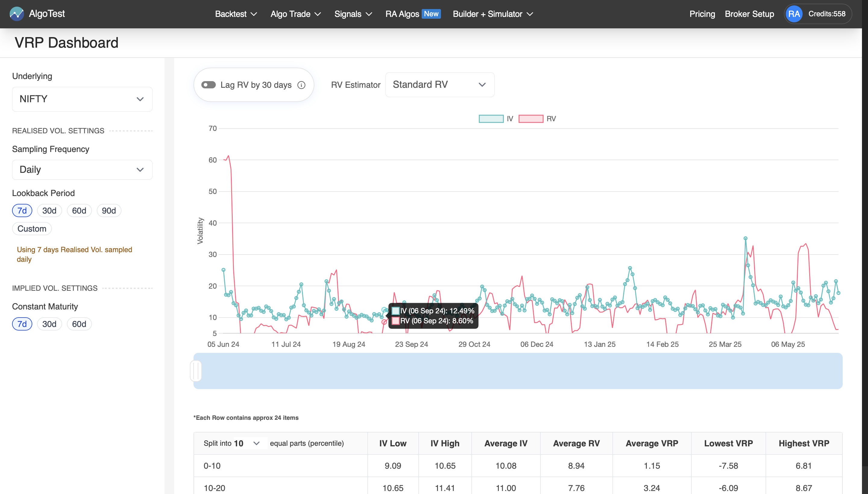
Task: Open the Sampling Frequency dropdown
Action: pos(82,169)
